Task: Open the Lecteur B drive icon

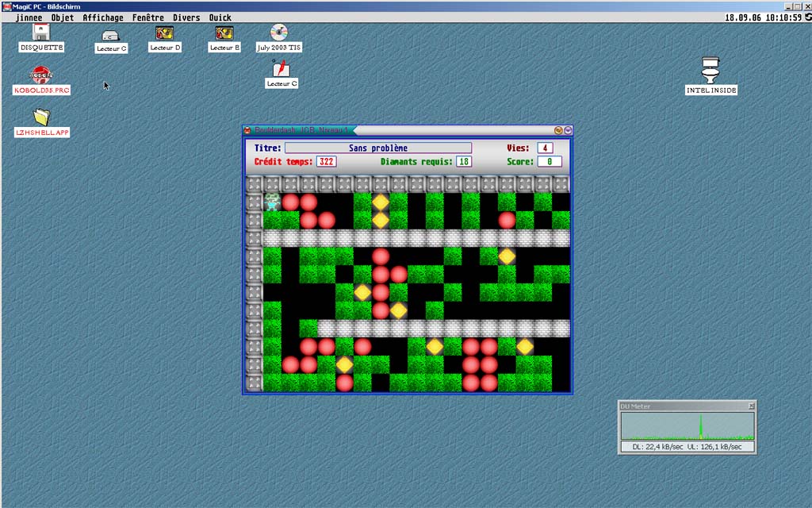Action: click(224, 33)
